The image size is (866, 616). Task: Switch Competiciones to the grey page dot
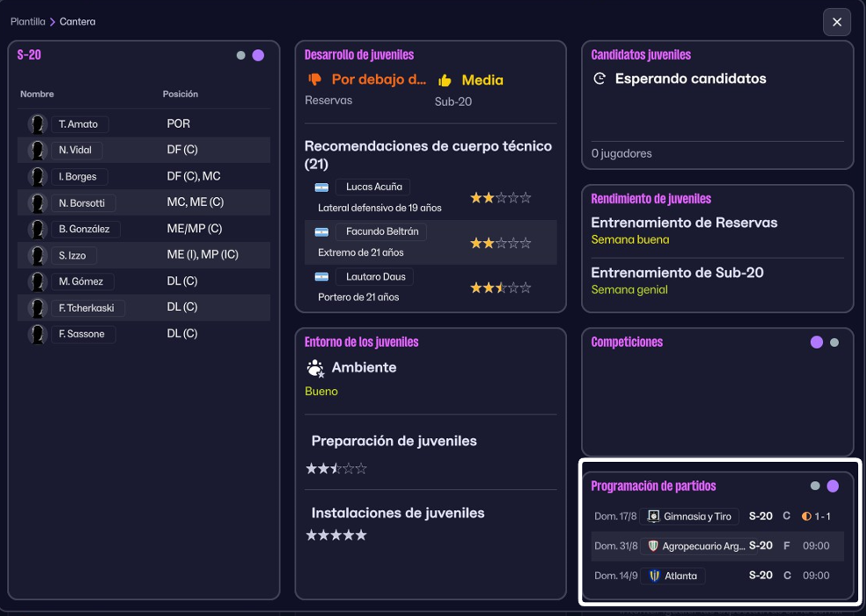tap(834, 343)
